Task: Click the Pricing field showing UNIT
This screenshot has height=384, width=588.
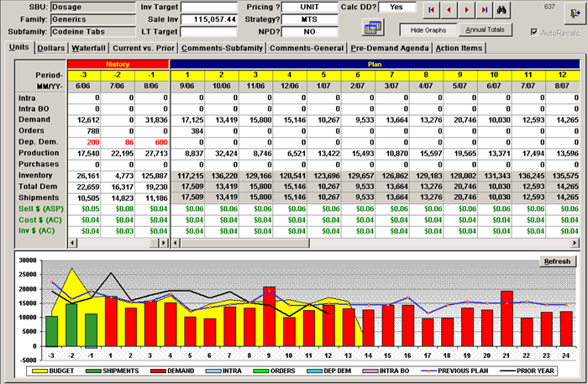Action: (x=310, y=7)
